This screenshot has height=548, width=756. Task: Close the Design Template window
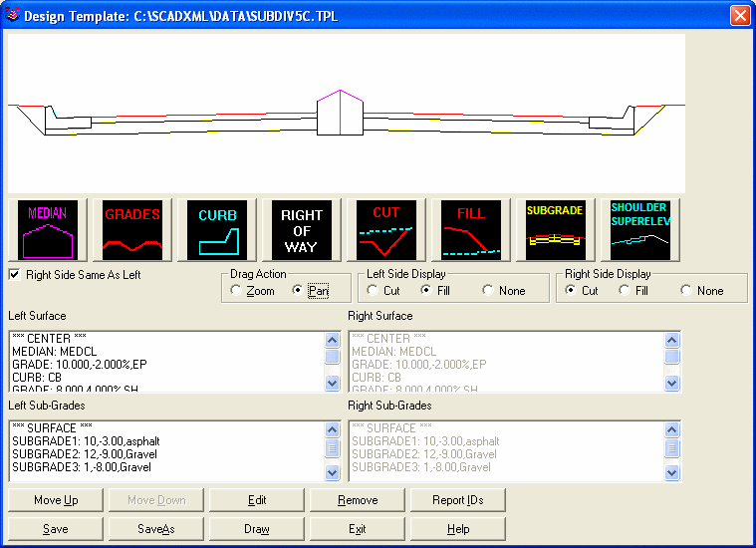coord(740,15)
